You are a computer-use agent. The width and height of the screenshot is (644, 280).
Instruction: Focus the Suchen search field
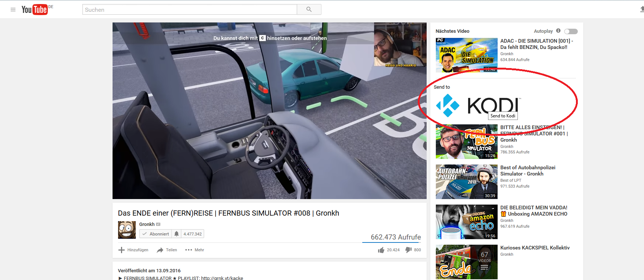tap(189, 10)
